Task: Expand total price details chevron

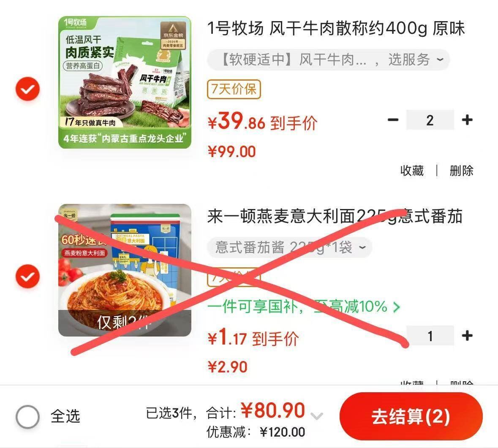Action: pos(317,415)
